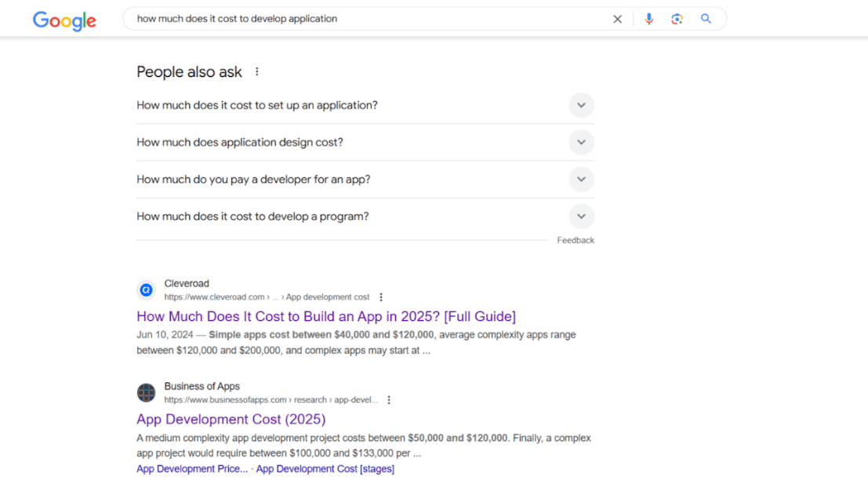This screenshot has height=488, width=868.
Task: Click the "Business of Apps" site name
Action: click(x=202, y=387)
